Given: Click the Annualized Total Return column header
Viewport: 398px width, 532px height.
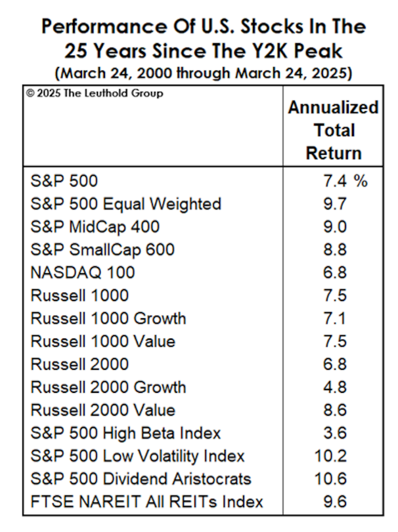Looking at the screenshot, I should (x=333, y=130).
